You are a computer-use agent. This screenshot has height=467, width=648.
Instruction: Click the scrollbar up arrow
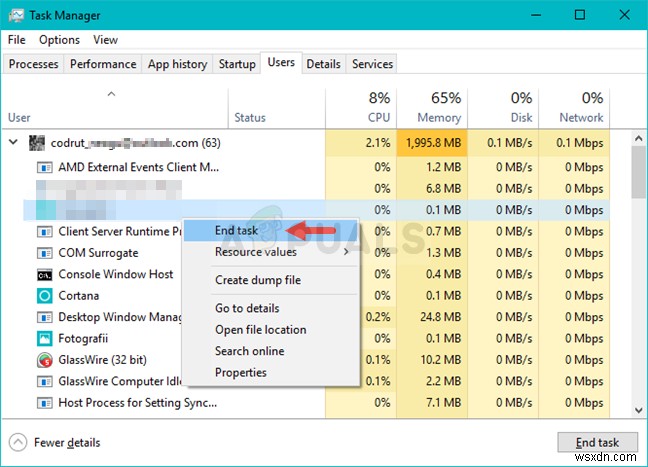click(638, 138)
